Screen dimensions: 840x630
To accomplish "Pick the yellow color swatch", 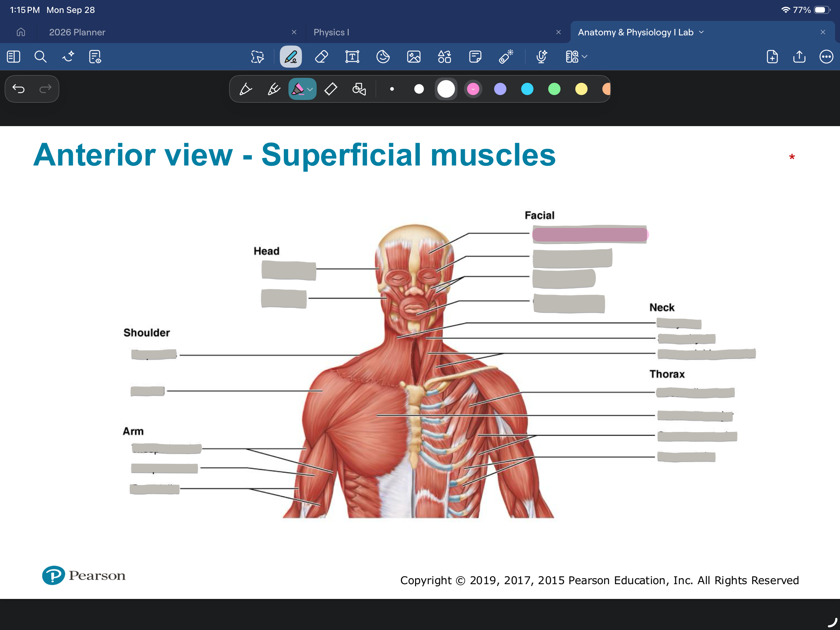I will click(x=581, y=89).
